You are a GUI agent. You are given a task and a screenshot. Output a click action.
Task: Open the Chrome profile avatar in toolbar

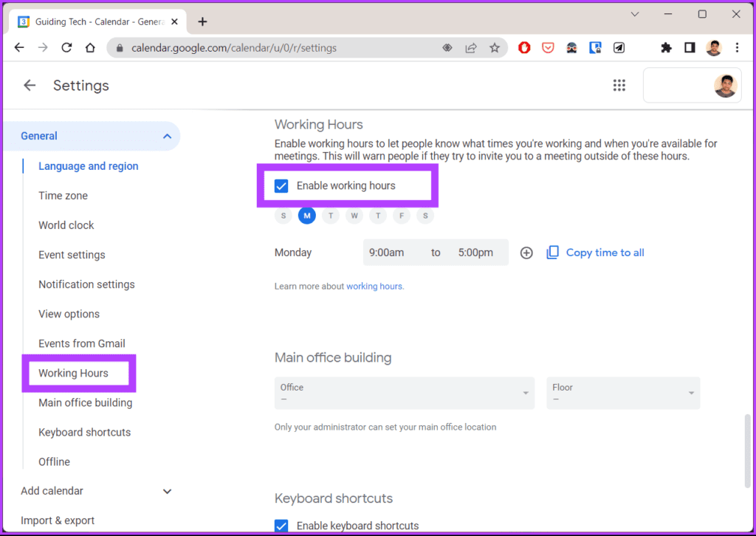tap(714, 48)
